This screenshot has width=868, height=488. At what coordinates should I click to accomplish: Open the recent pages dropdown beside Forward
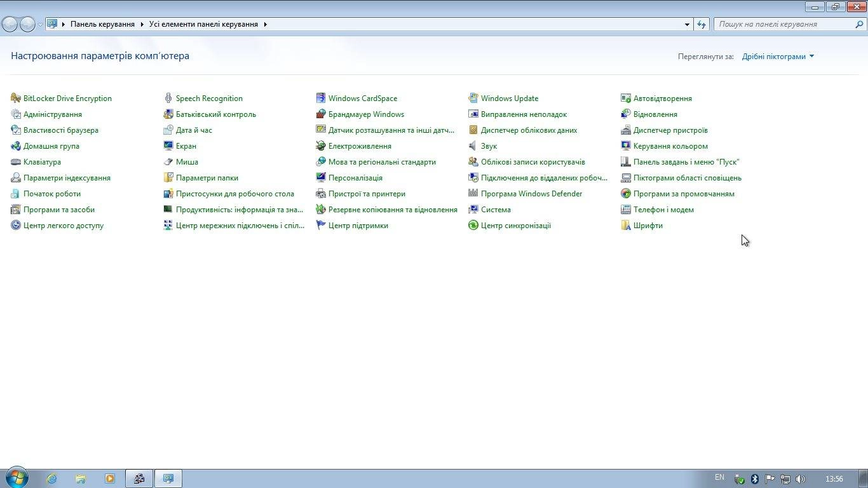[x=41, y=24]
